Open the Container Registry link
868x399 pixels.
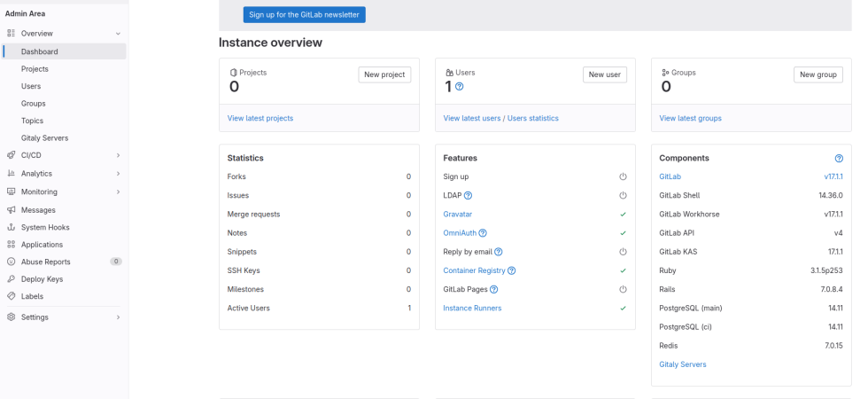click(474, 270)
